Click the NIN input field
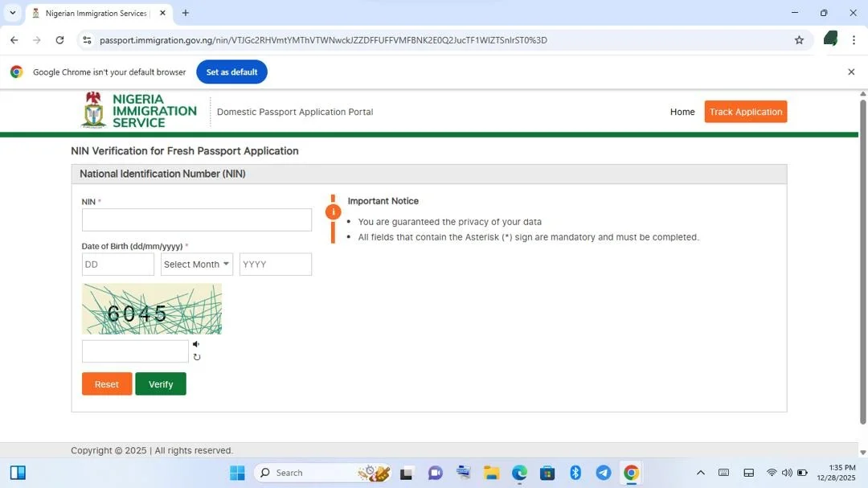Screen dimensions: 868x488 196,219
